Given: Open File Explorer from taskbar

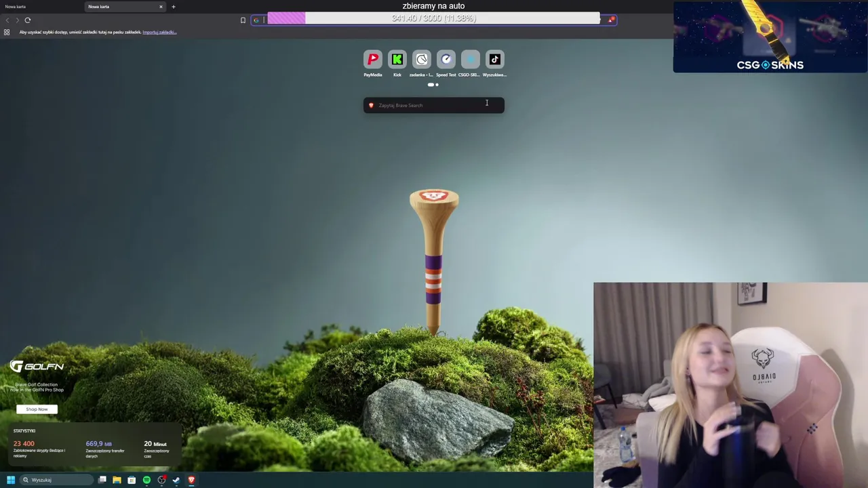Looking at the screenshot, I should pos(117,480).
